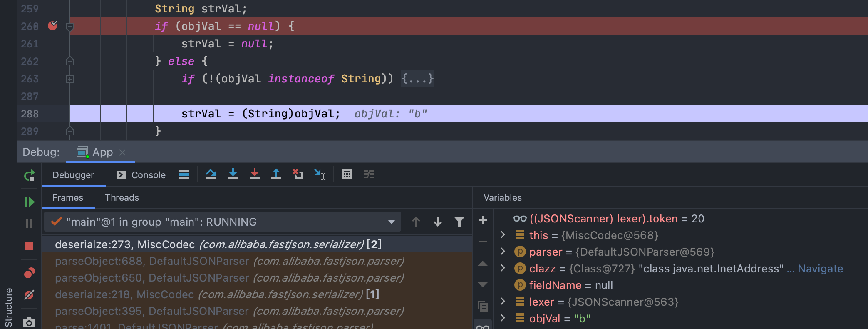Viewport: 868px width, 329px height.
Task: Click the inline hint objVal: "b"
Action: [x=391, y=114]
